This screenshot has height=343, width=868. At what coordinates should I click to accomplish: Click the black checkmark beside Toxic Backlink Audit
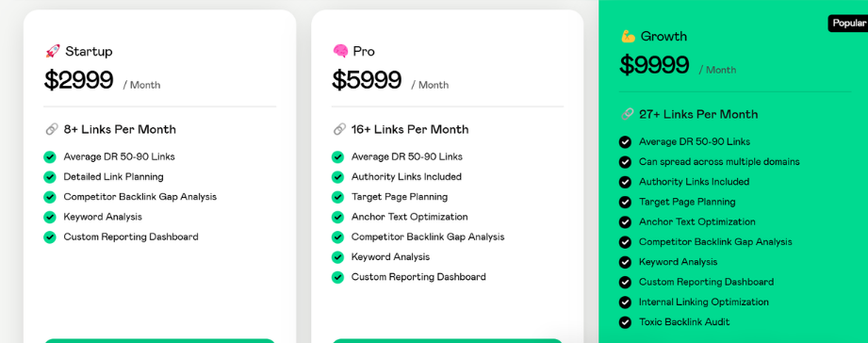625,322
